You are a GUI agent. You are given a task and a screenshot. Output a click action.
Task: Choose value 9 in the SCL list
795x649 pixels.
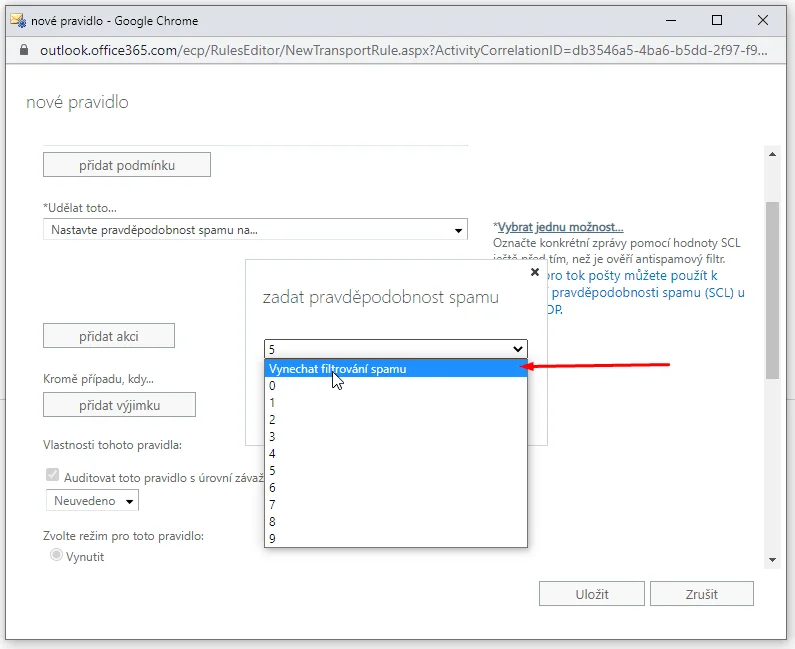(x=396, y=538)
